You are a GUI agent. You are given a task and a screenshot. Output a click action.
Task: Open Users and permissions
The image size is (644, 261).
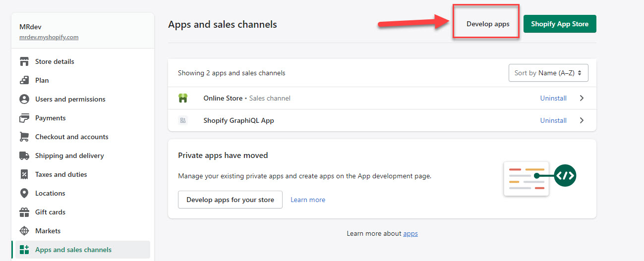pos(83,99)
